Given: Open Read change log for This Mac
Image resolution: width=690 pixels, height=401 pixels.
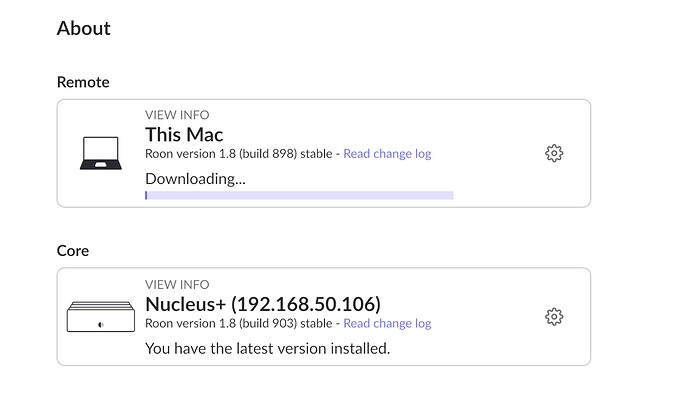Looking at the screenshot, I should coord(387,154).
